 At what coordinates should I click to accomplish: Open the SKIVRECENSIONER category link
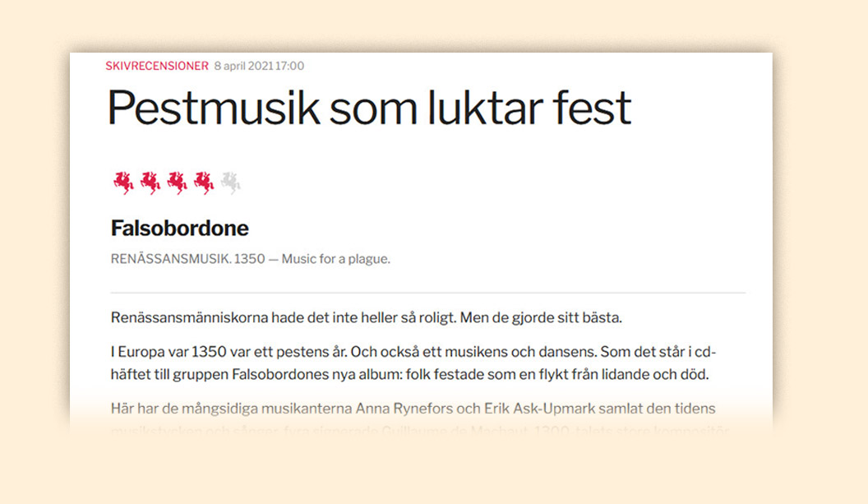(x=156, y=66)
